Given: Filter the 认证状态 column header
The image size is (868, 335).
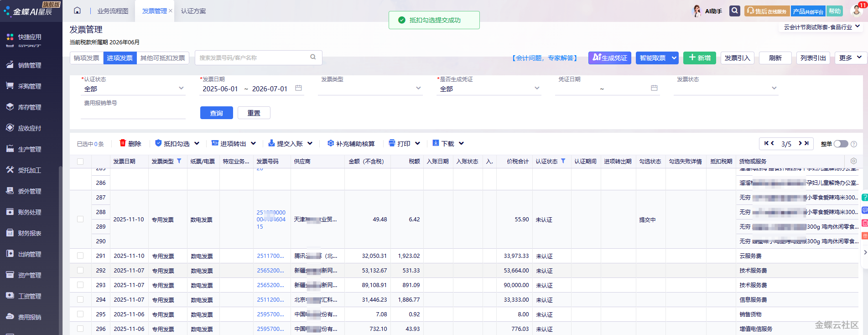Looking at the screenshot, I should 563,161.
